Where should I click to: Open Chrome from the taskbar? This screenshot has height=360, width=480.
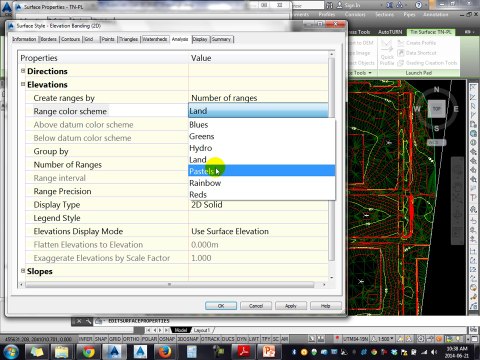pos(88,352)
